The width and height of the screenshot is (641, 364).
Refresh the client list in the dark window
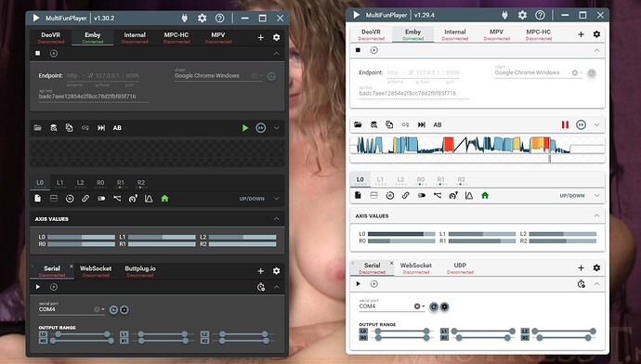pos(271,76)
